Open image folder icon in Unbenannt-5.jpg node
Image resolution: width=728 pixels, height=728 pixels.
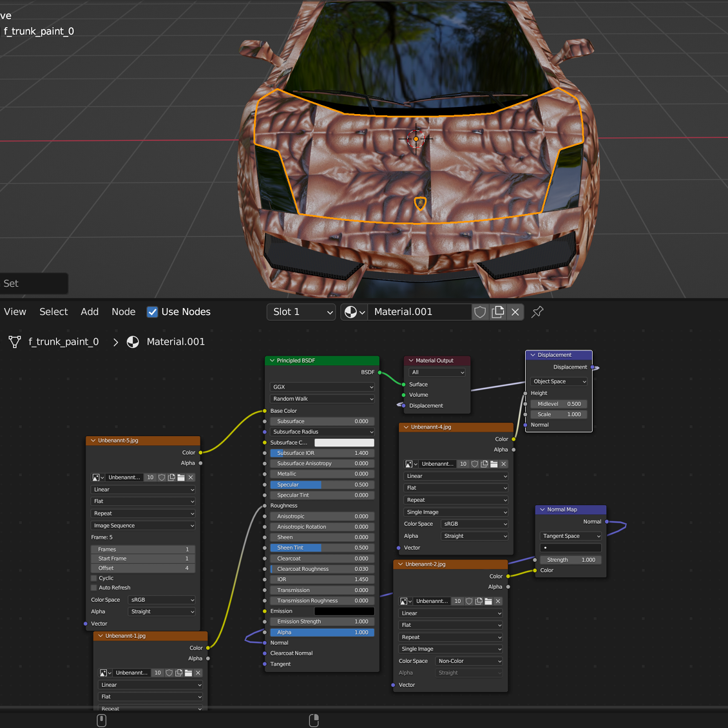tap(181, 477)
